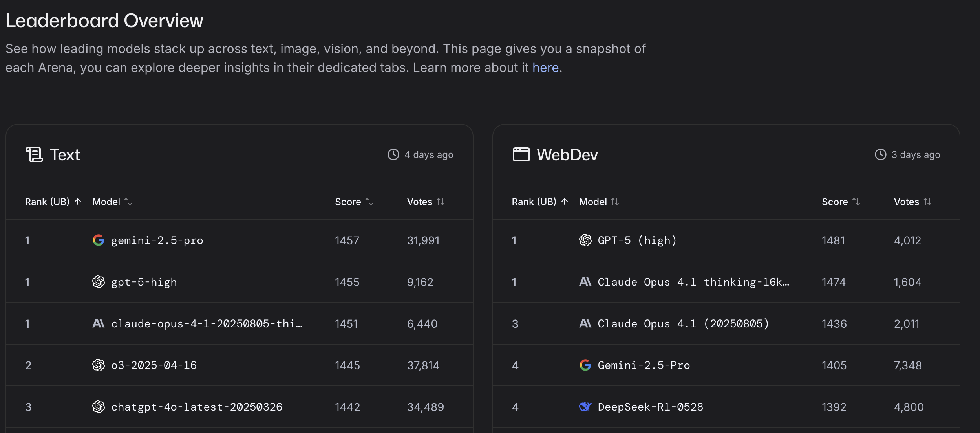Click clock icon next to 4 days ago

[x=393, y=154]
